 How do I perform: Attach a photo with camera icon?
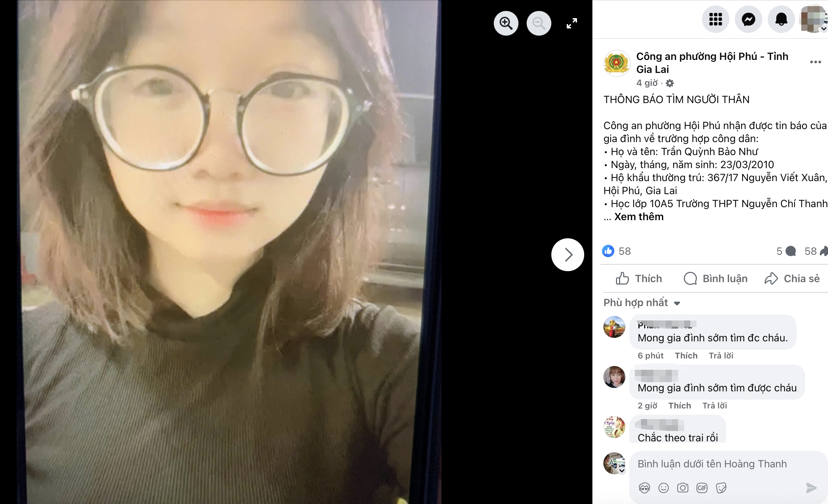(x=682, y=488)
